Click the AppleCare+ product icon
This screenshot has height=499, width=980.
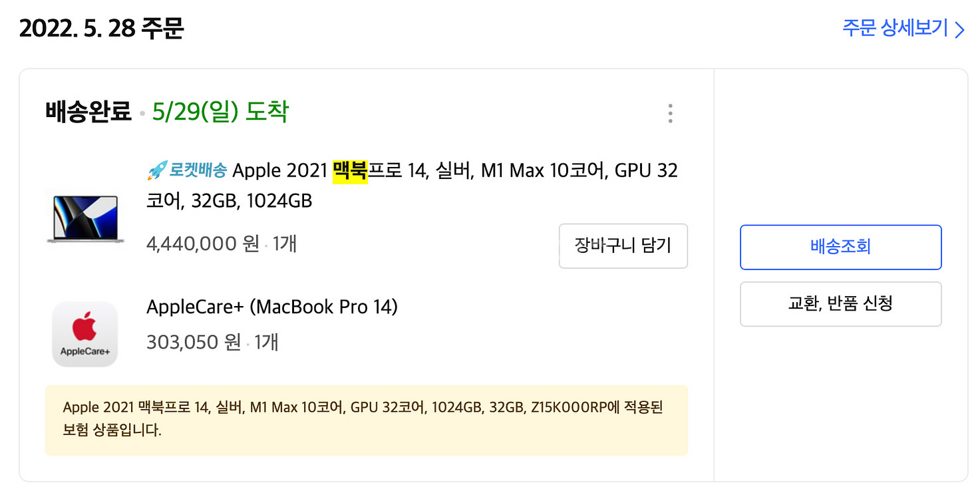pos(85,334)
